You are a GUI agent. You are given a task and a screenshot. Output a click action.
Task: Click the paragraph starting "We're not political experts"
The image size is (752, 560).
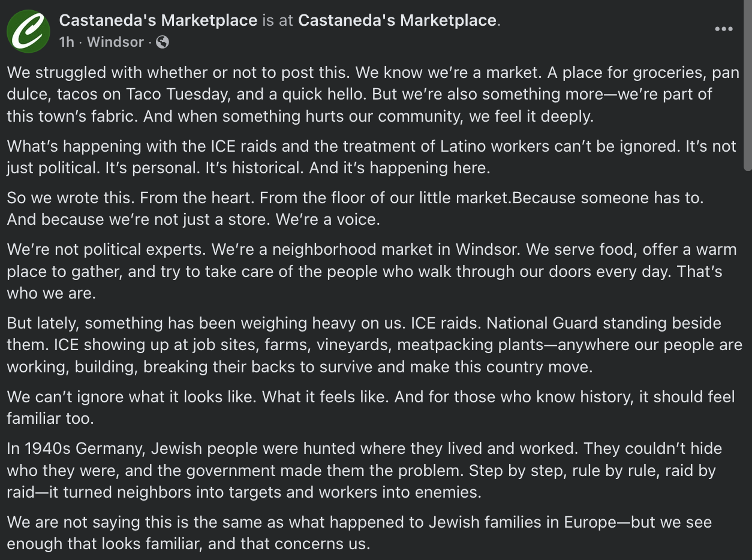(x=372, y=271)
